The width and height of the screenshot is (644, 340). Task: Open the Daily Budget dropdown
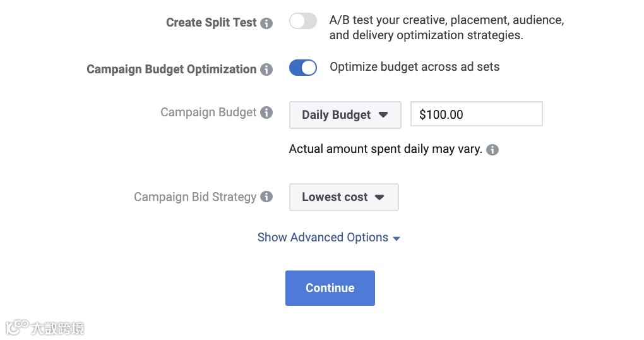point(345,115)
